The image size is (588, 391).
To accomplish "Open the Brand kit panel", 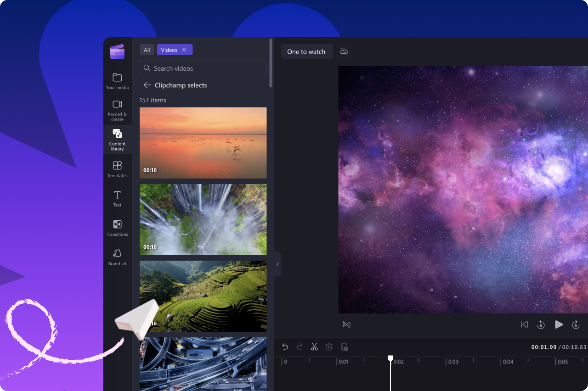I will [x=117, y=257].
